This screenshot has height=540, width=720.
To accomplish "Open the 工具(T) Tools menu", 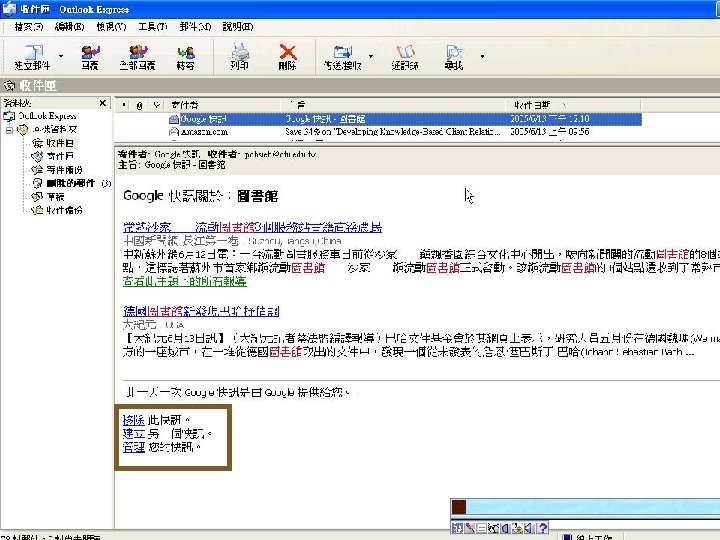I will click(x=153, y=27).
